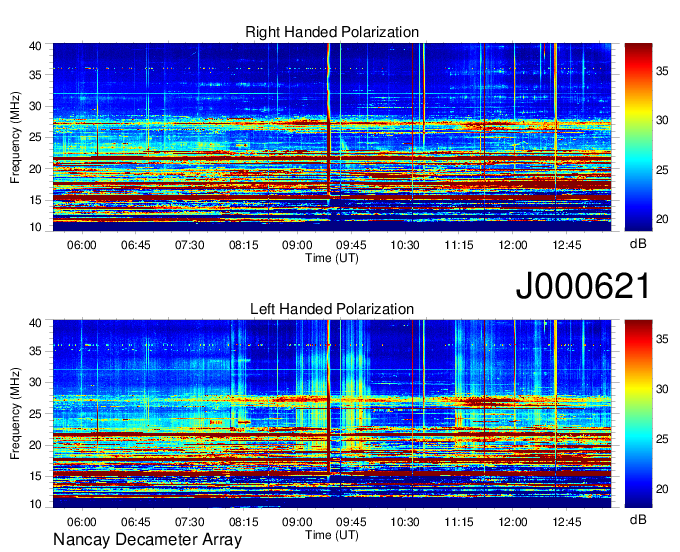This screenshot has width=680, height=552.
Task: Click the Frequency (MHz) axis label of Left Handed plot
Action: [x=15, y=414]
